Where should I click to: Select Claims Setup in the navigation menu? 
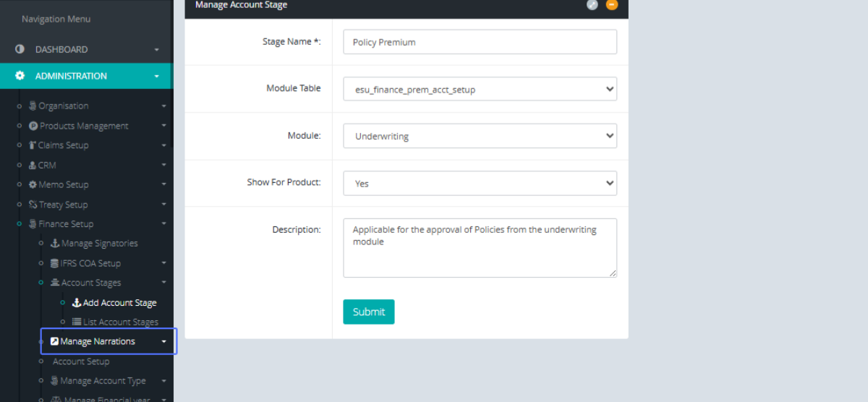click(x=63, y=145)
